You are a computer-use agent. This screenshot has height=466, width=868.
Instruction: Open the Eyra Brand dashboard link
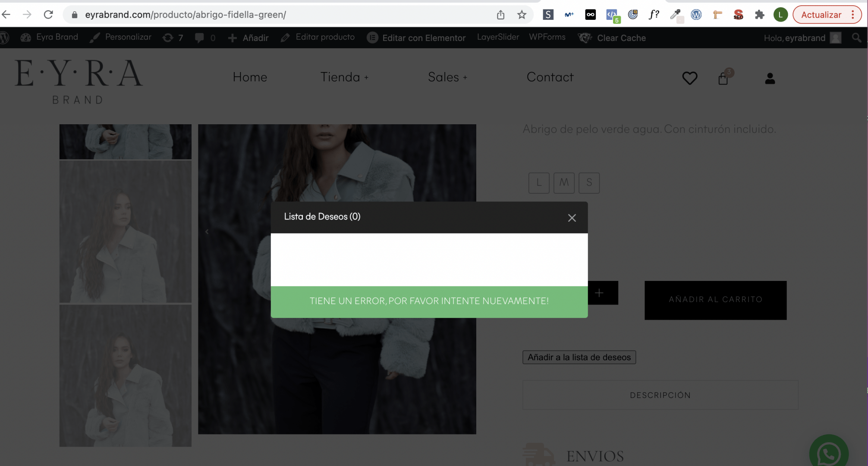click(x=50, y=37)
